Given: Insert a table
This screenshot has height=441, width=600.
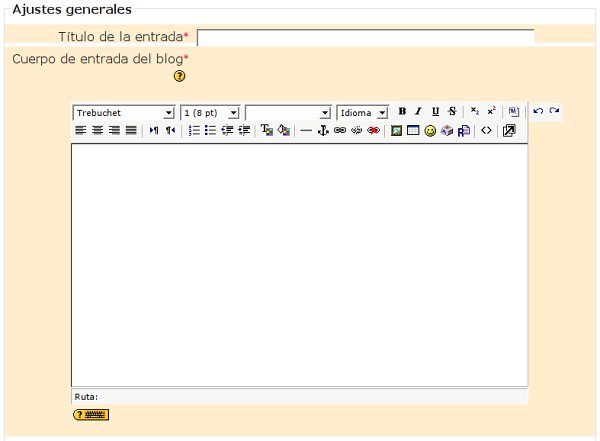Looking at the screenshot, I should point(413,131).
